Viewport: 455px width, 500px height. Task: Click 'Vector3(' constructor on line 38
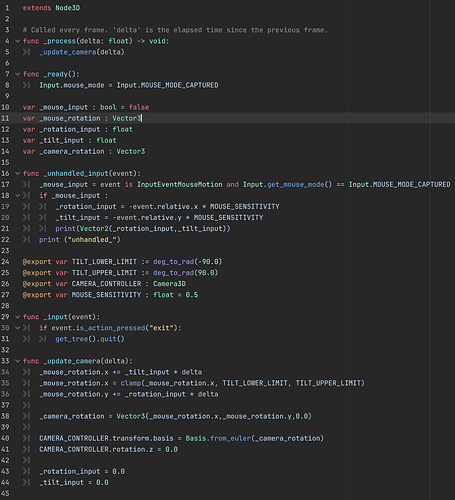tap(132, 416)
